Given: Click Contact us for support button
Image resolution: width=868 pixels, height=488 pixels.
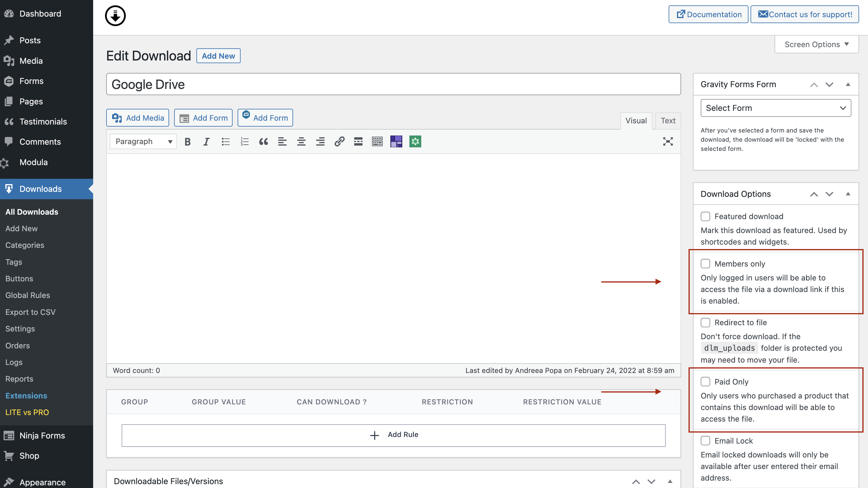Looking at the screenshot, I should 804,14.
